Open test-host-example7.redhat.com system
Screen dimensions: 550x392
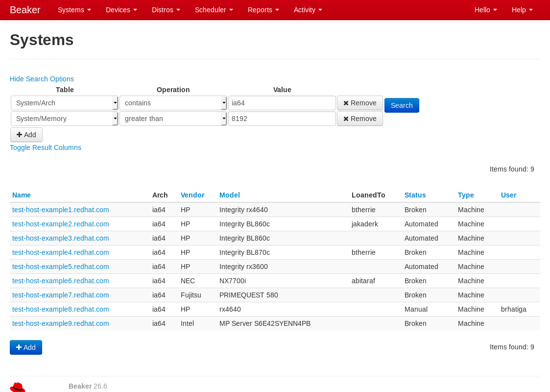[60, 295]
